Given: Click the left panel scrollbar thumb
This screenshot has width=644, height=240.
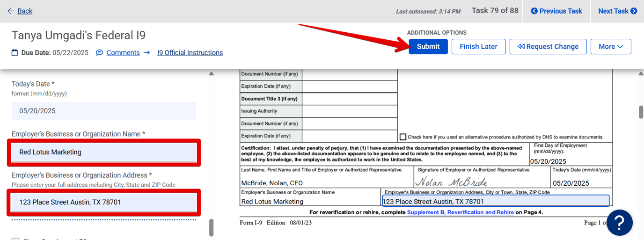Looking at the screenshot, I should (x=211, y=227).
